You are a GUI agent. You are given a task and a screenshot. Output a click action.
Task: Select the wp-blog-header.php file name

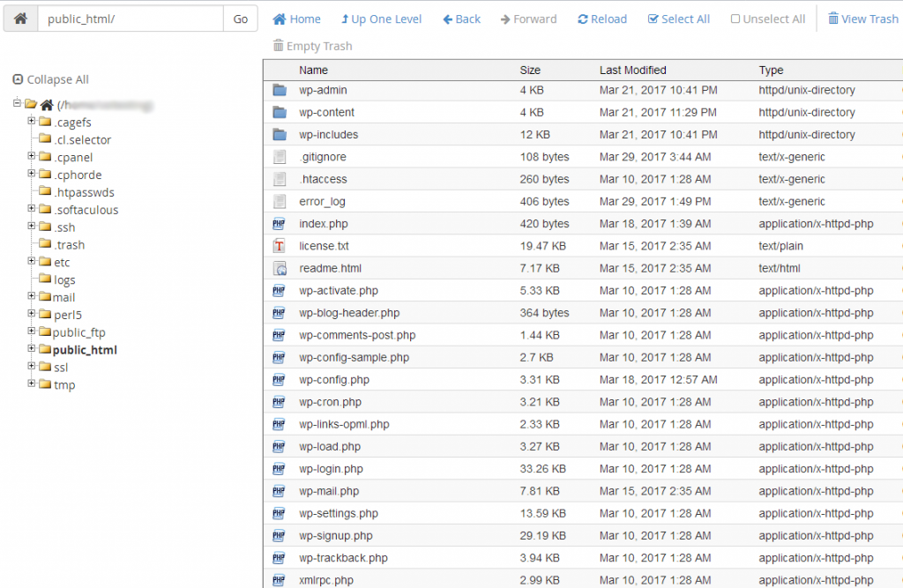[349, 313]
